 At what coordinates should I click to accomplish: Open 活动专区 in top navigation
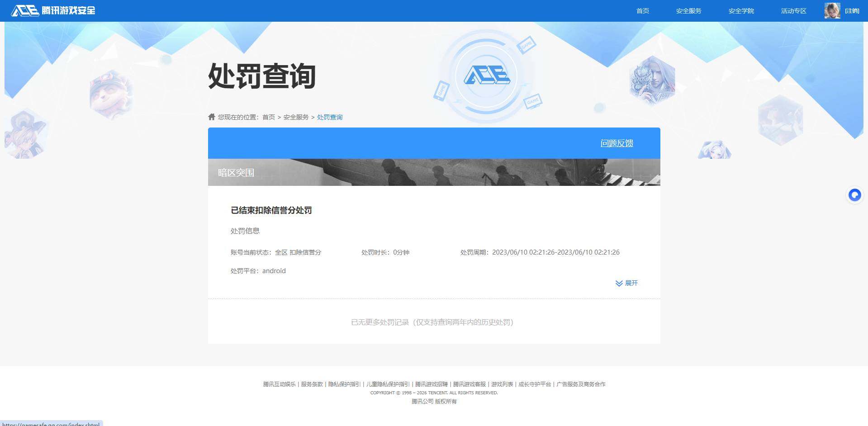pos(793,11)
